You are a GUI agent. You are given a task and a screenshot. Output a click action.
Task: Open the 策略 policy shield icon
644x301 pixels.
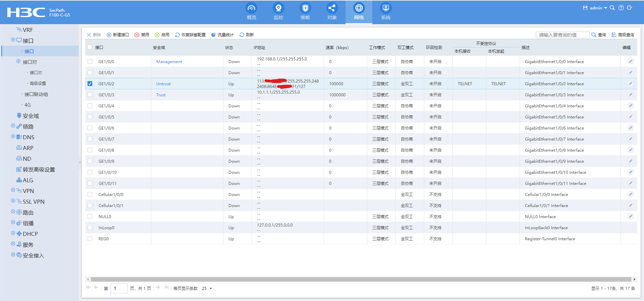click(305, 8)
